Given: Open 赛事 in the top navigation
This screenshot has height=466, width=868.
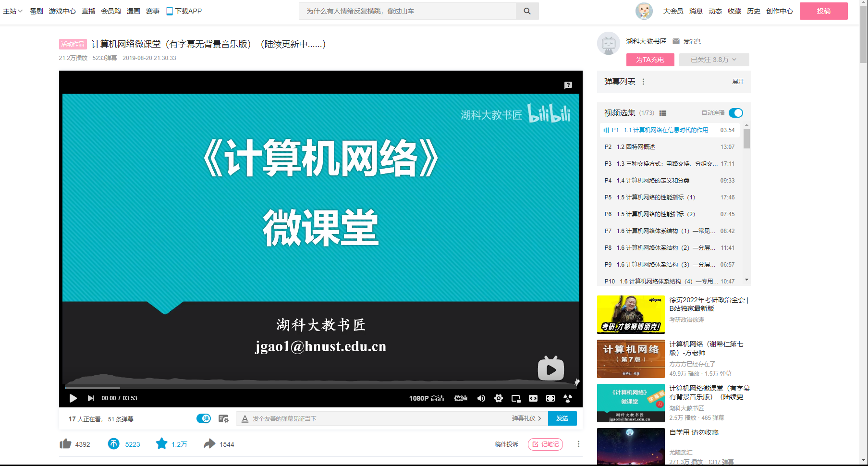Looking at the screenshot, I should tap(153, 11).
